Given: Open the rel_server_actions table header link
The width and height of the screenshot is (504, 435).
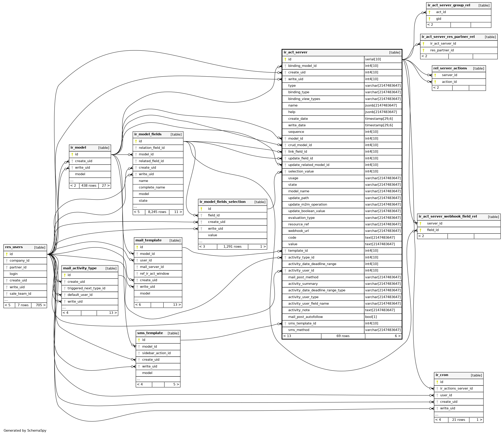Looking at the screenshot, I should pyautogui.click(x=450, y=68).
